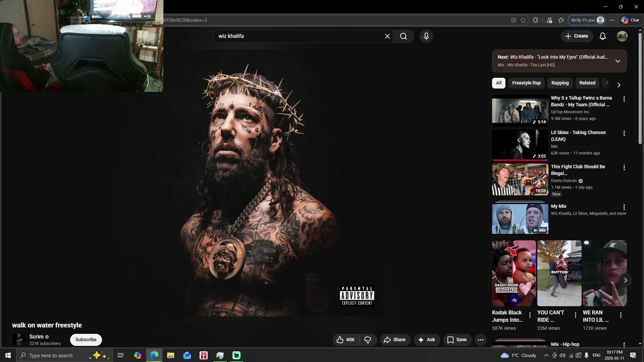Open YouTube notifications bell
This screenshot has width=644, height=362.
pyautogui.click(x=603, y=36)
